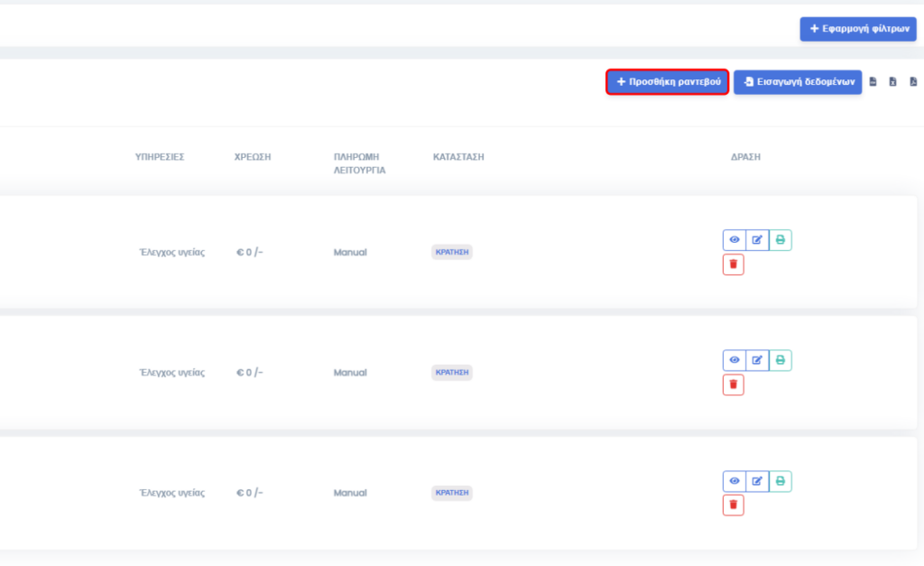This screenshot has width=924, height=566.
Task: Click € 0 /- charge in third row
Action: point(250,493)
